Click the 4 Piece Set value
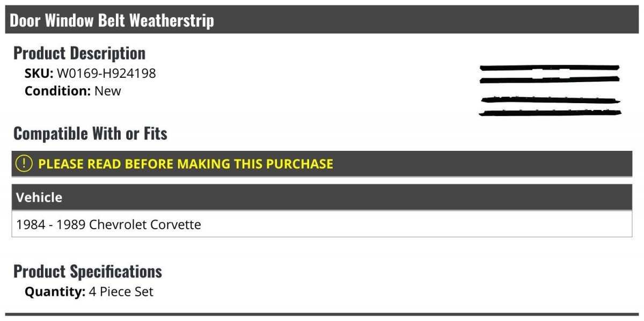 coord(121,292)
